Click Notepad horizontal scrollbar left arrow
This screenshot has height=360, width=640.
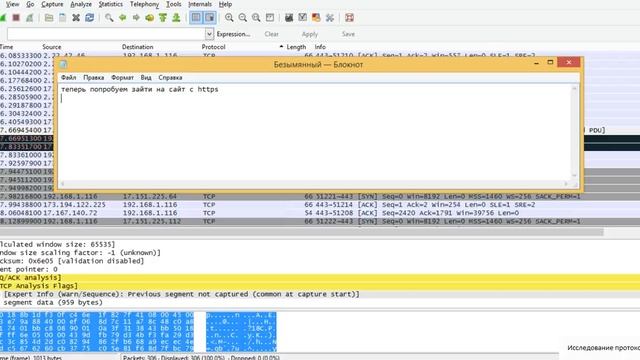point(62,184)
